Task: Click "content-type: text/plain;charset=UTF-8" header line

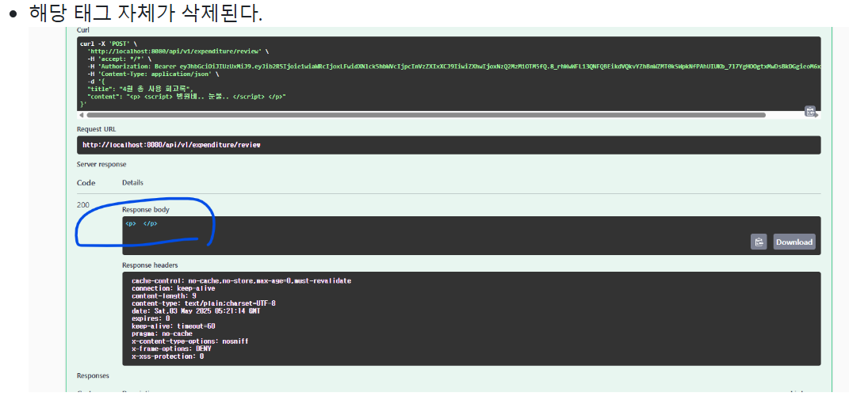Action: (204, 303)
